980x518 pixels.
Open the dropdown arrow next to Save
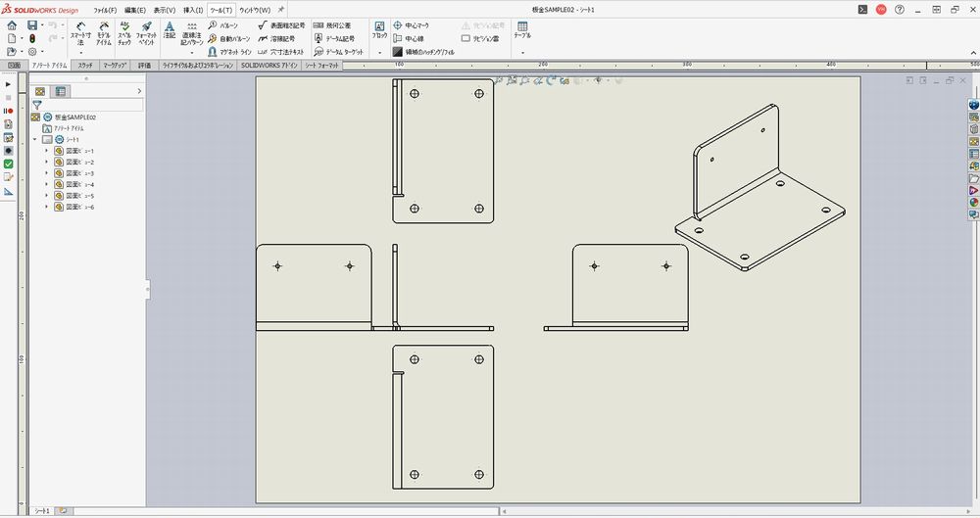coord(42,25)
